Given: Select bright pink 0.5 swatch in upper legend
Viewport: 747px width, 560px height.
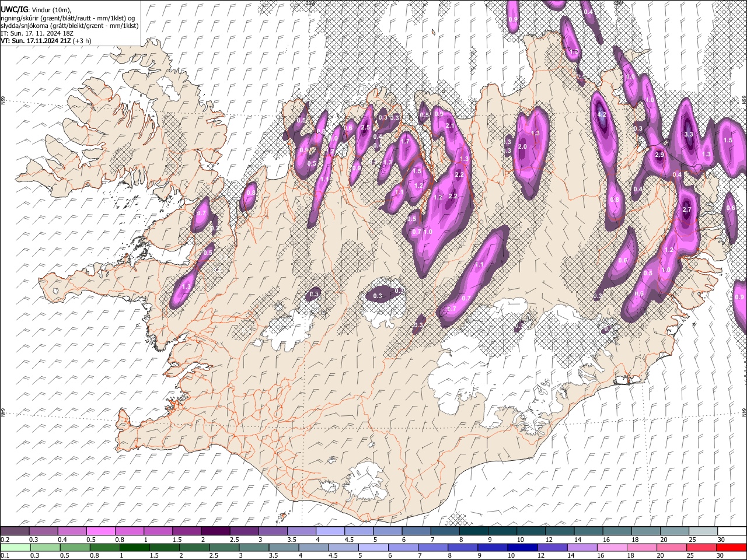Looking at the screenshot, I should pos(101,531).
